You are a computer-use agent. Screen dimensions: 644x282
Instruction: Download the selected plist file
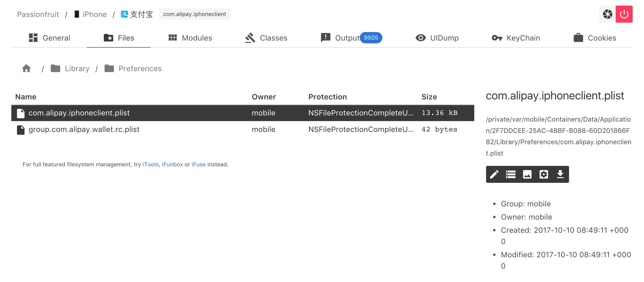560,174
